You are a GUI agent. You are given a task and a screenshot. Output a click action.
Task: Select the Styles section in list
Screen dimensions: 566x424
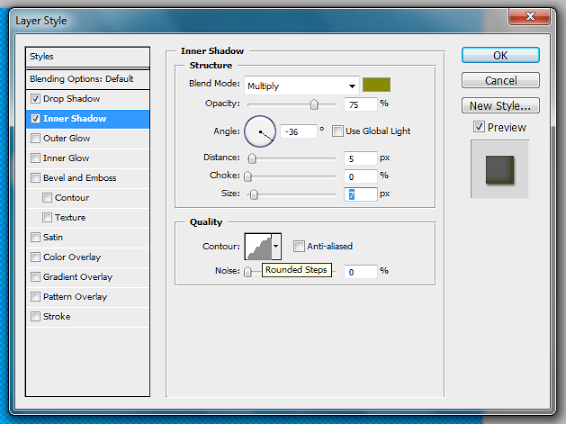click(x=88, y=57)
